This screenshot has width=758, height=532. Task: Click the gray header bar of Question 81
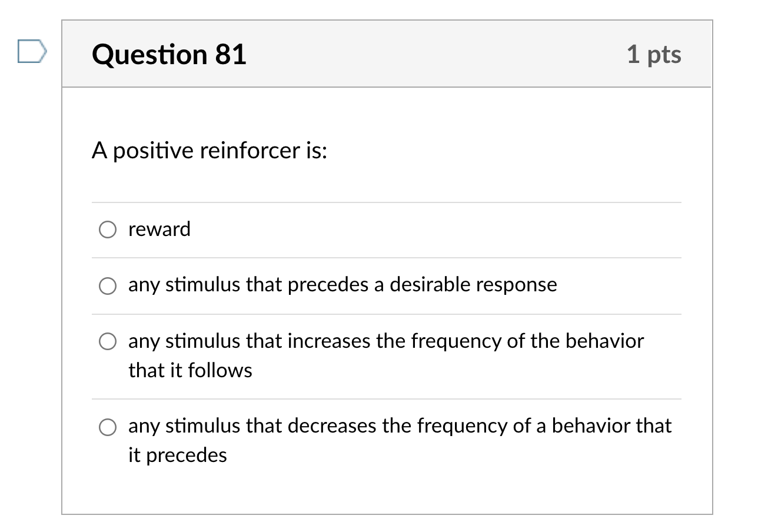385,54
